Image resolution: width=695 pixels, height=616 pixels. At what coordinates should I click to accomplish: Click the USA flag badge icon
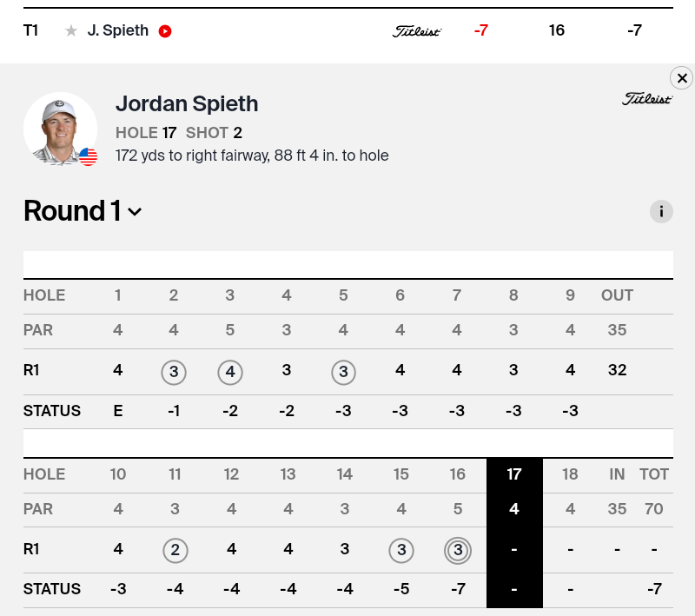[x=89, y=156]
